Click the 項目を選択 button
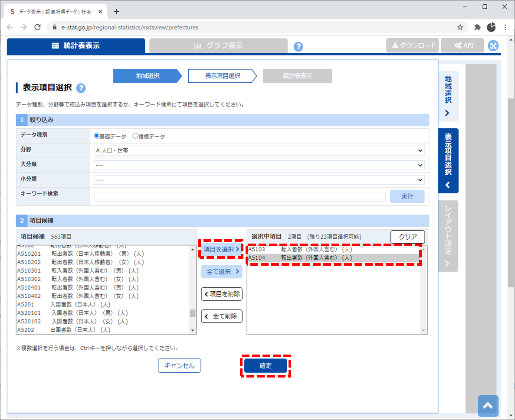The height and width of the screenshot is (420, 515). point(221,249)
